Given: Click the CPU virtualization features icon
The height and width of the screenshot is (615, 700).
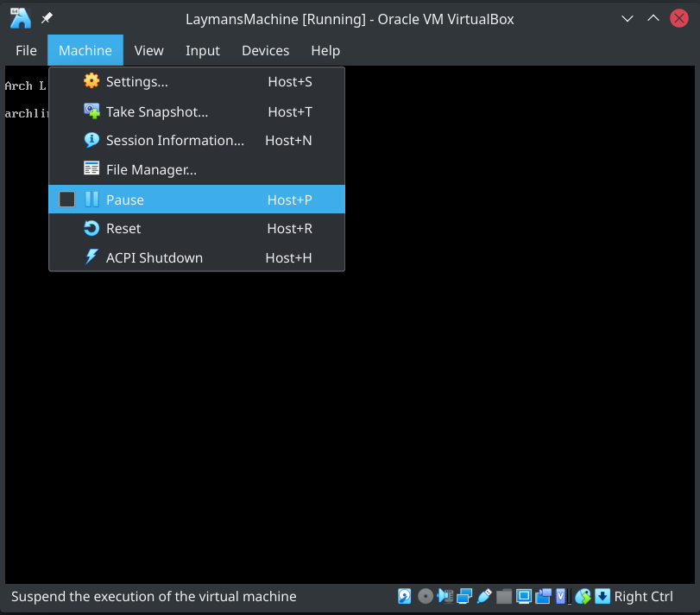Looking at the screenshot, I should coord(563,596).
